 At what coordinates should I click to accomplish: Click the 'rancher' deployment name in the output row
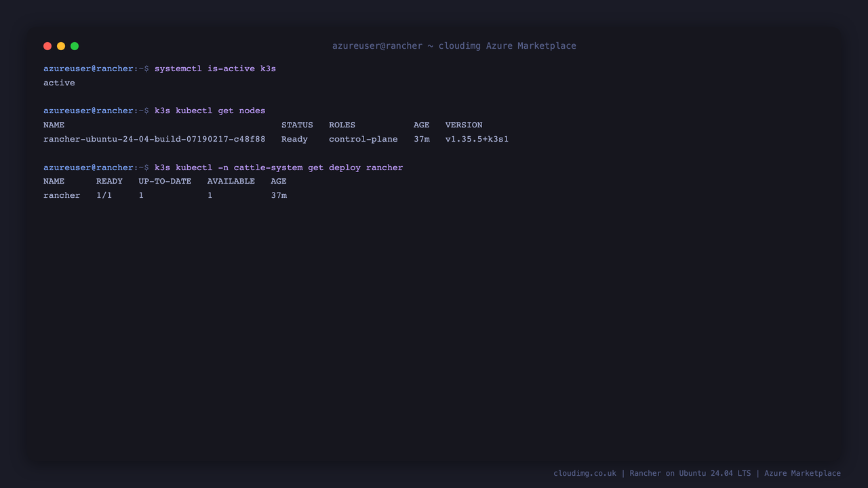point(62,195)
